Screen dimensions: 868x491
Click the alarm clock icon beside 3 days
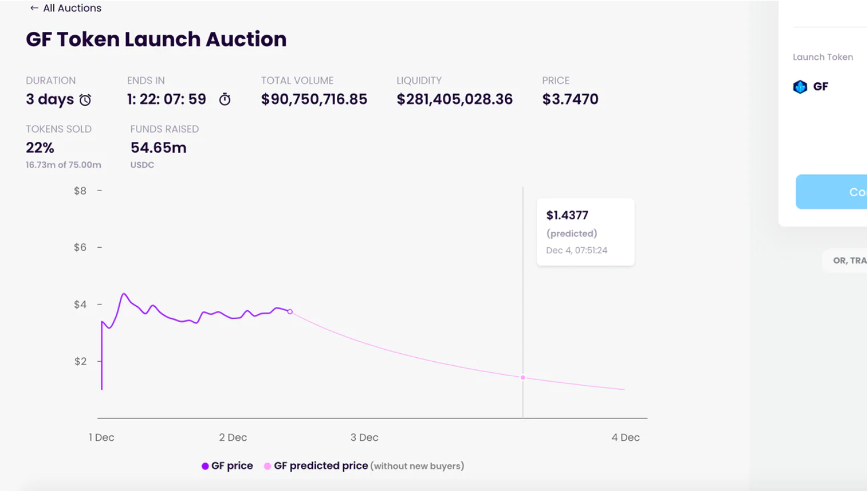tap(85, 100)
